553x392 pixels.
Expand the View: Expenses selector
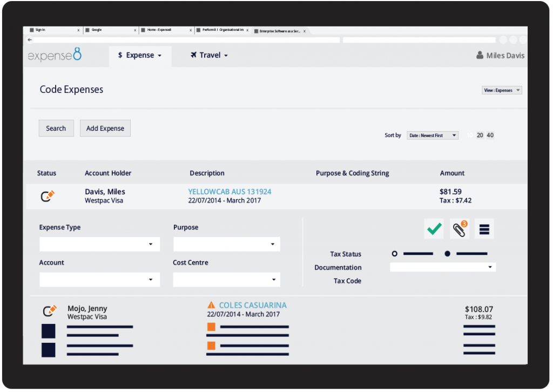501,90
